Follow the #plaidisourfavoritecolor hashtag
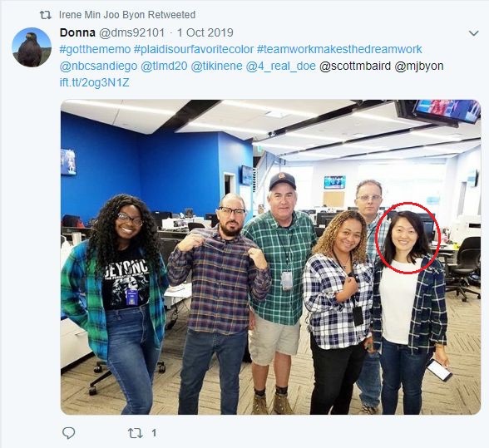 (194, 49)
